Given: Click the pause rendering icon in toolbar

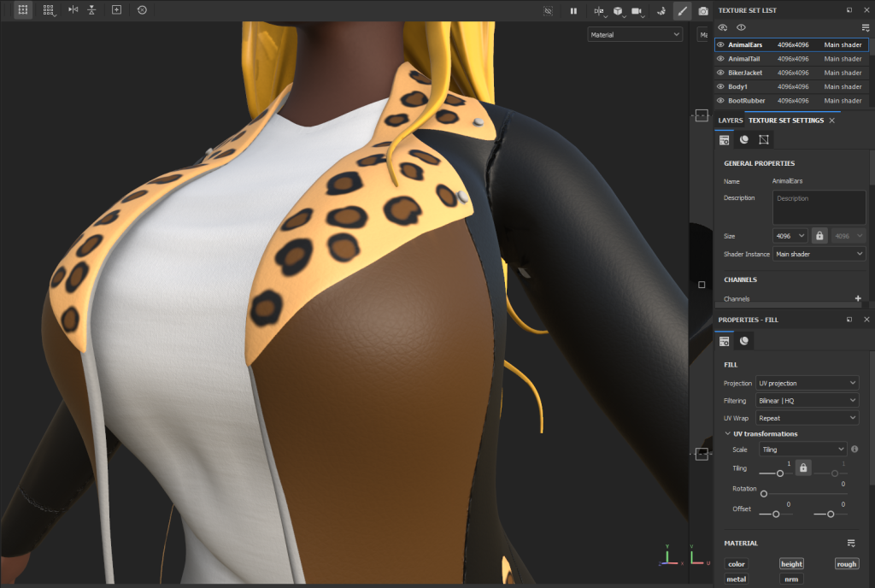Looking at the screenshot, I should click(x=573, y=11).
